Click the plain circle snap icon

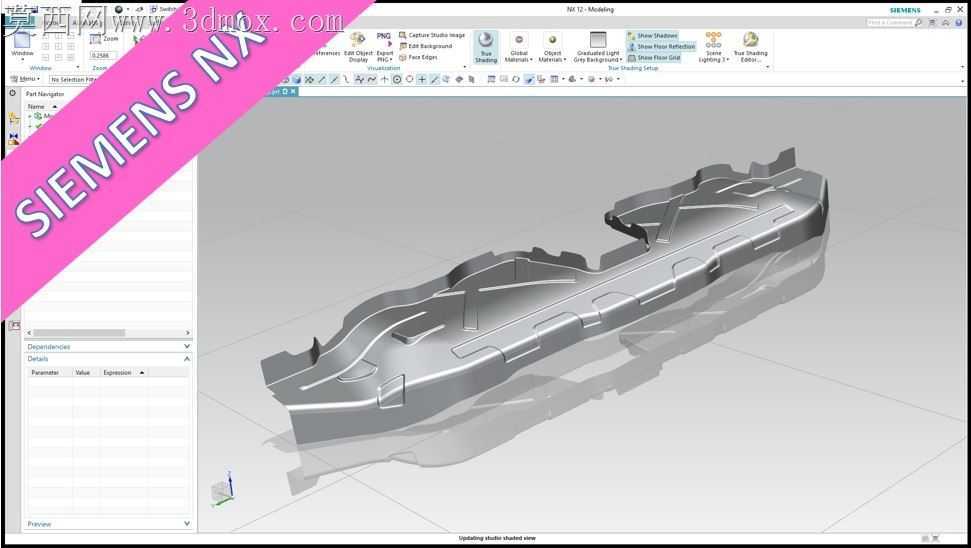point(409,79)
